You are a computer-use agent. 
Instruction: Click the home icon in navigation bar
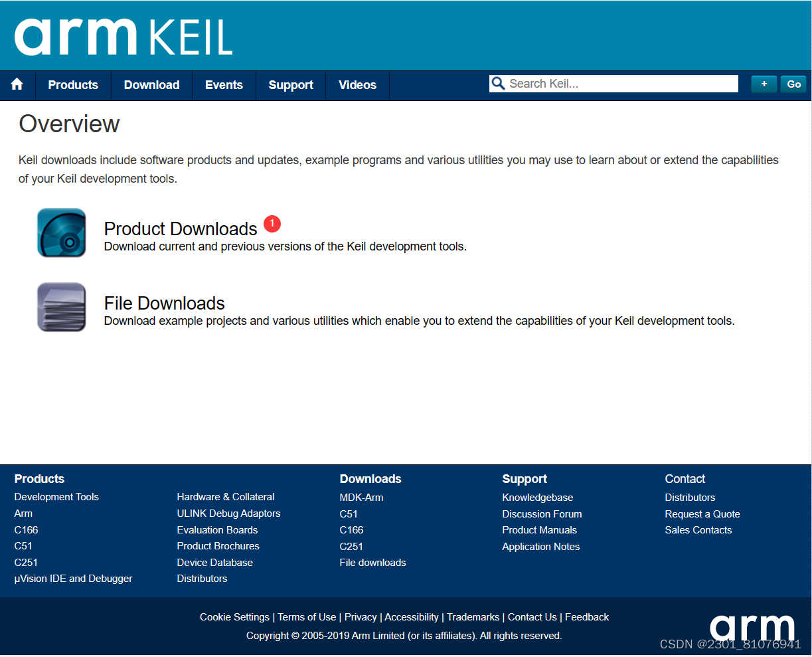point(17,84)
